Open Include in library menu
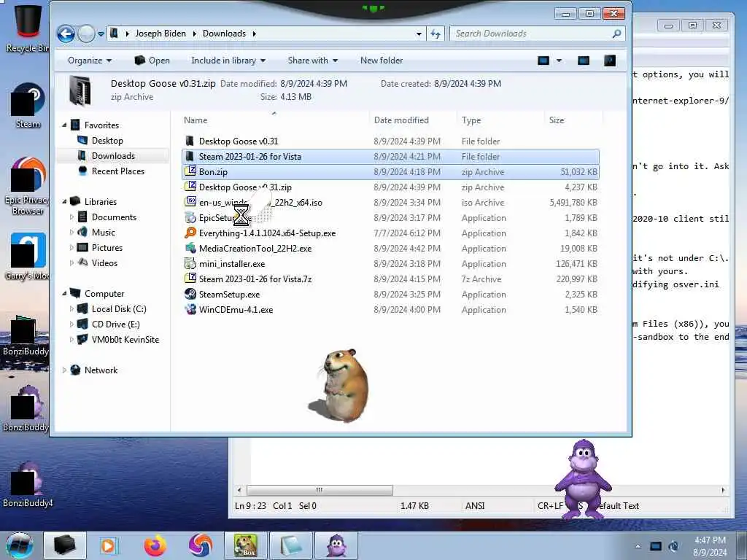747x560 pixels. click(228, 61)
